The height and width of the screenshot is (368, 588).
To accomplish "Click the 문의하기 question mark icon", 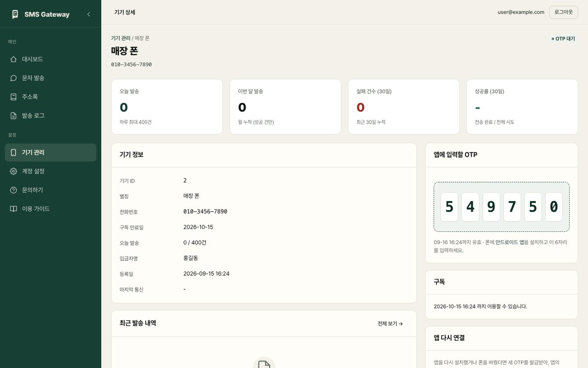I will pos(13,190).
